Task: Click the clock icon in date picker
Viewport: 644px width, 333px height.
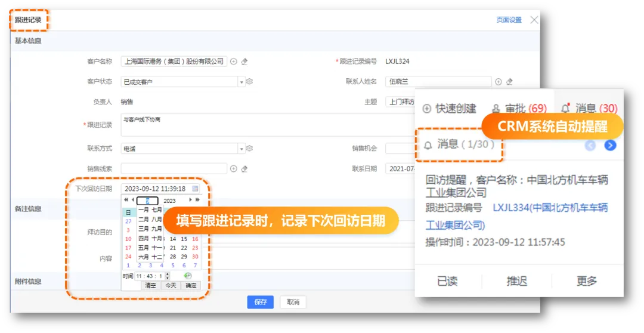Action: [x=188, y=276]
